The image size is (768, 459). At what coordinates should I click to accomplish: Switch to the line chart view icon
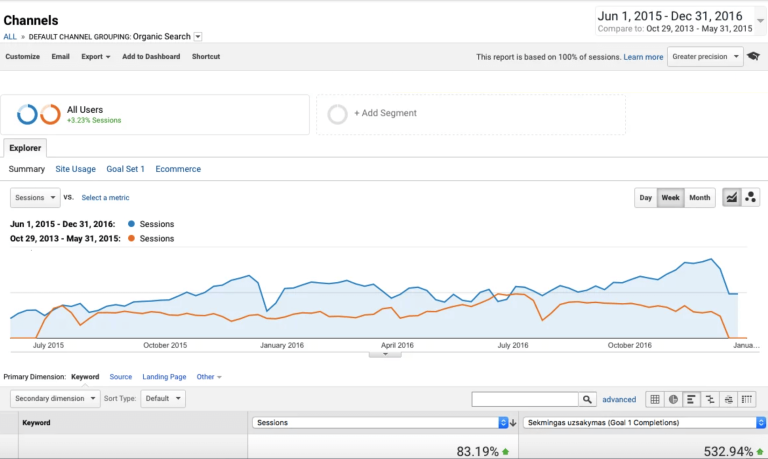coord(731,197)
